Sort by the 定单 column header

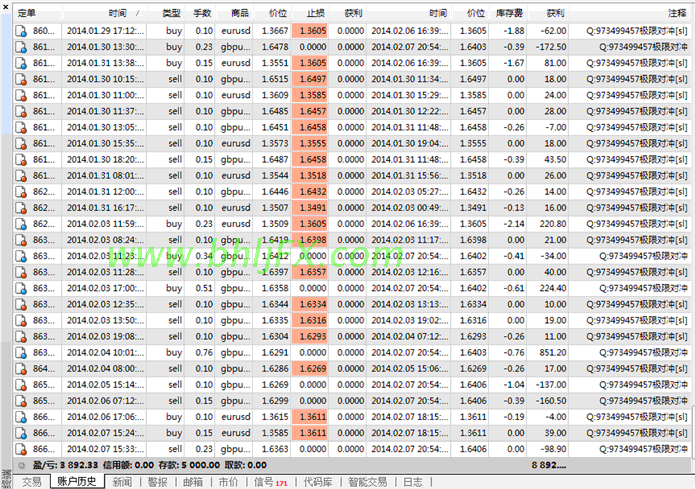(38, 13)
